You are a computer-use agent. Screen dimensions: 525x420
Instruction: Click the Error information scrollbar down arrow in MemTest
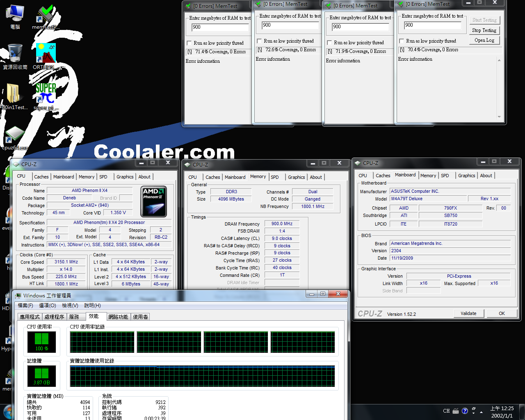499,117
